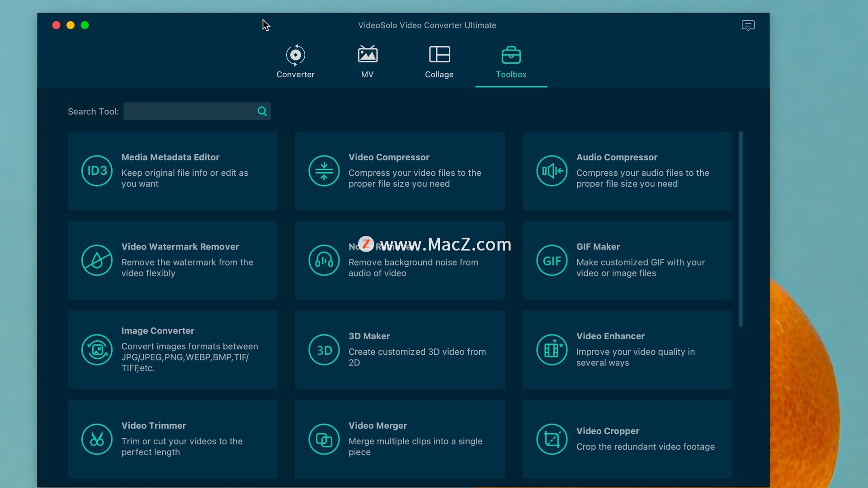Click the search magnifier icon
This screenshot has width=868, height=488.
click(262, 111)
